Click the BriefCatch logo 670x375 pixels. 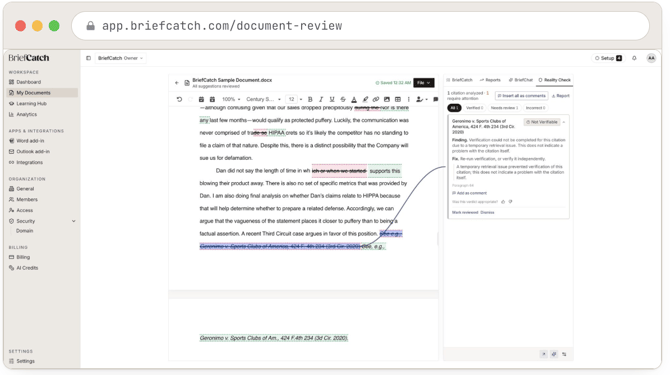pyautogui.click(x=29, y=58)
